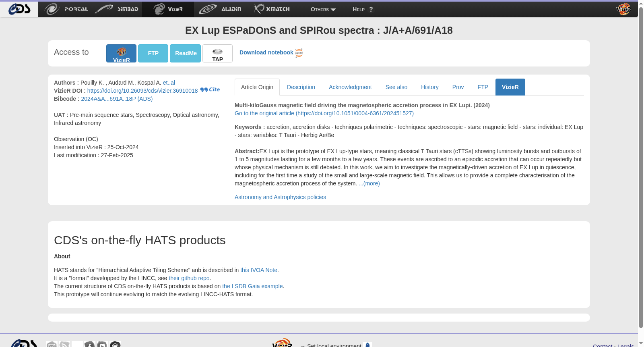Screen dimensions: 644x347
Task: Expand the et..al authors list
Action: click(x=169, y=83)
